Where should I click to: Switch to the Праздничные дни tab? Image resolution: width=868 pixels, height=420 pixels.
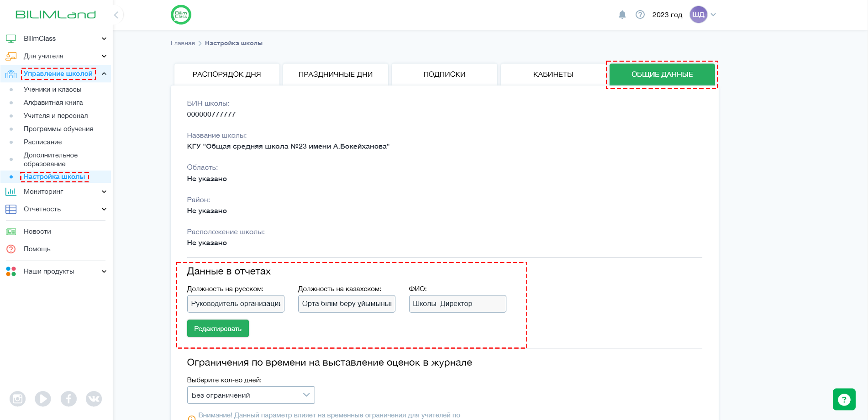(335, 74)
